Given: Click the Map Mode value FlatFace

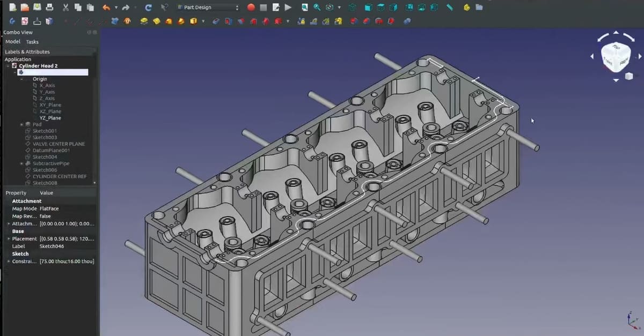Looking at the screenshot, I should coord(49,208).
